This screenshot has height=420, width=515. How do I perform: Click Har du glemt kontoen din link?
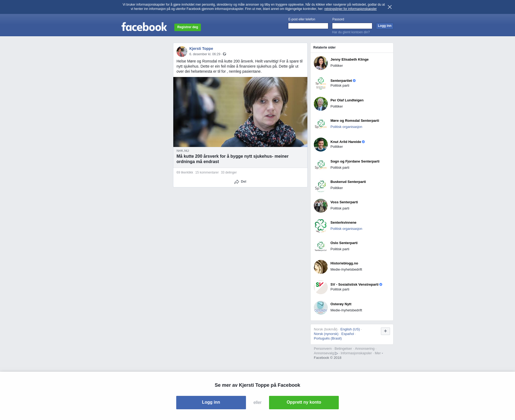(351, 32)
